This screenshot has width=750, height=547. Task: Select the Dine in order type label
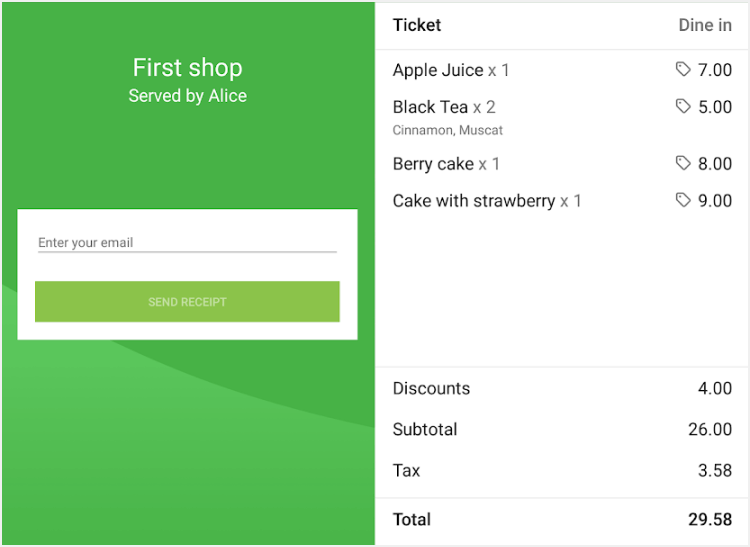click(x=704, y=25)
